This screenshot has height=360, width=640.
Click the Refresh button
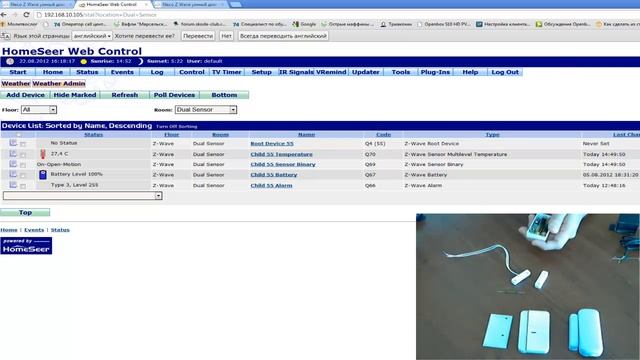[124, 95]
